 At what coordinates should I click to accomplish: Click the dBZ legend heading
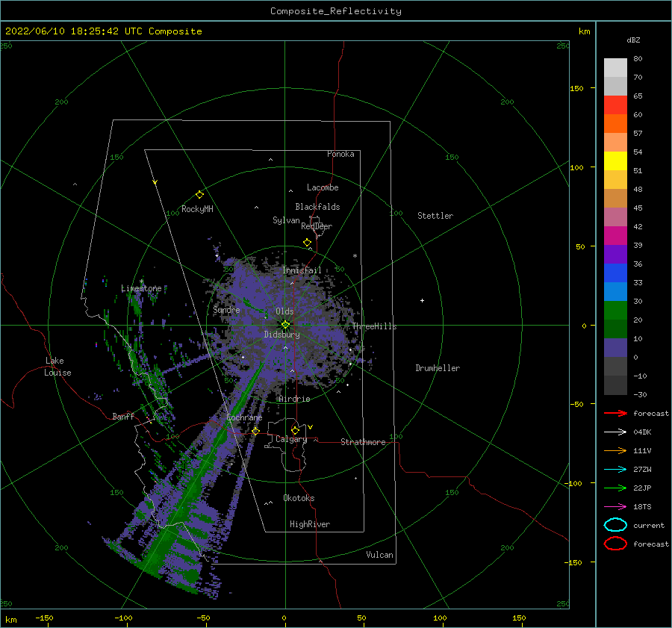click(633, 40)
